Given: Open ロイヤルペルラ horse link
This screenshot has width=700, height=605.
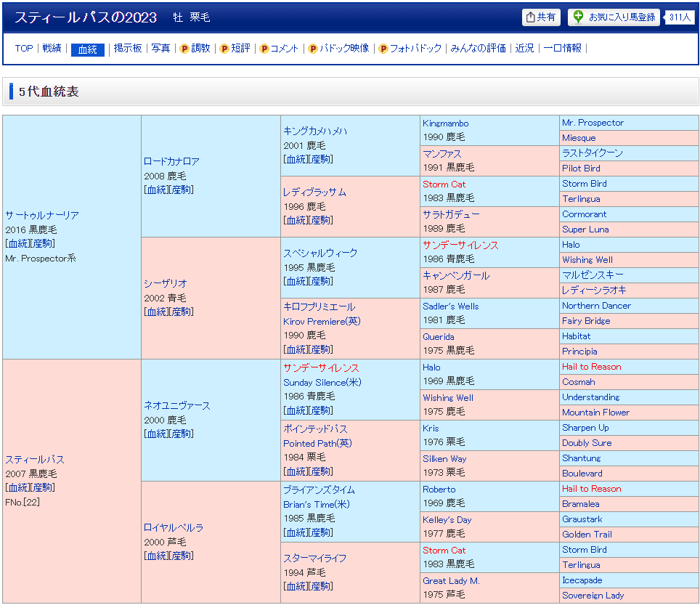Looking at the screenshot, I should click(174, 527).
